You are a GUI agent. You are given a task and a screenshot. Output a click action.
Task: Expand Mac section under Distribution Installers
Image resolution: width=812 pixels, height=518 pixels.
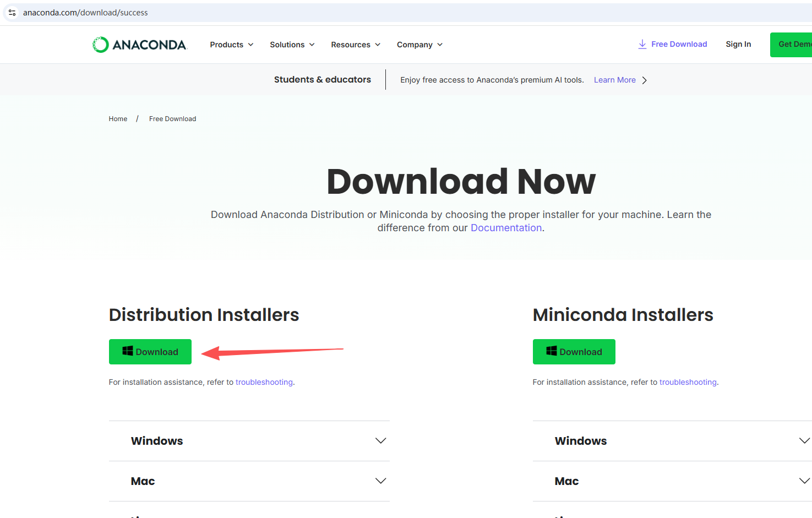point(249,481)
